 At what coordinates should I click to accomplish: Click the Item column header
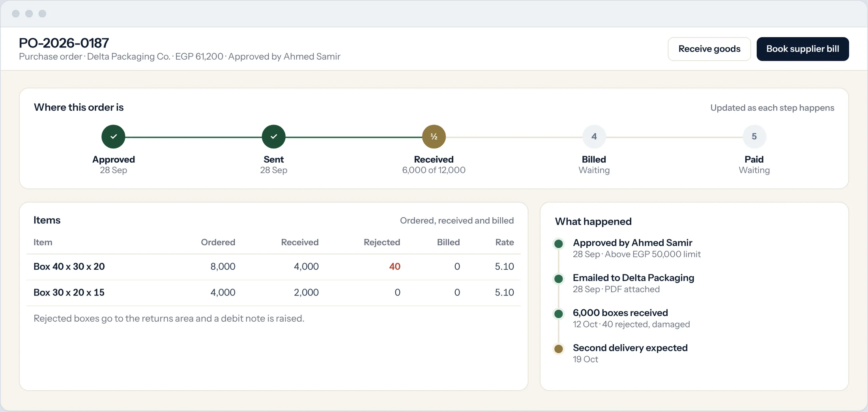coord(43,242)
